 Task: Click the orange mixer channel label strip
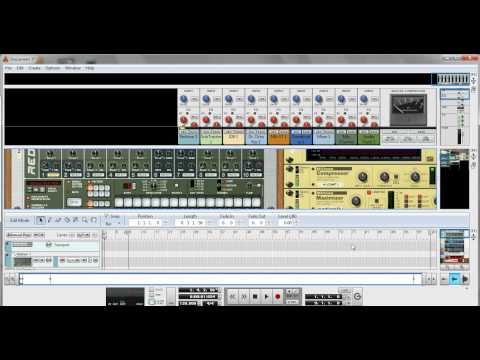pyautogui.click(x=279, y=137)
